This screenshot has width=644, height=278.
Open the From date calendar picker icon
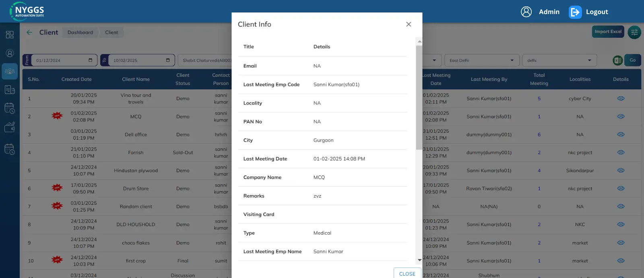pyautogui.click(x=90, y=60)
